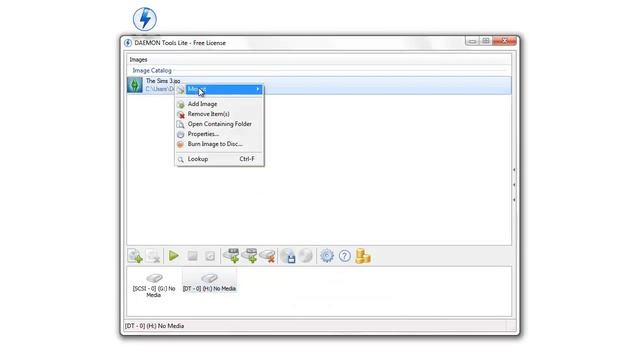Open Preferences with the gear icon

point(327,256)
